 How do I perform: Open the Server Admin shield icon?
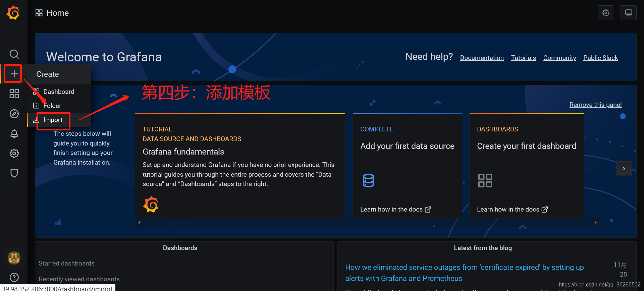pos(14,173)
